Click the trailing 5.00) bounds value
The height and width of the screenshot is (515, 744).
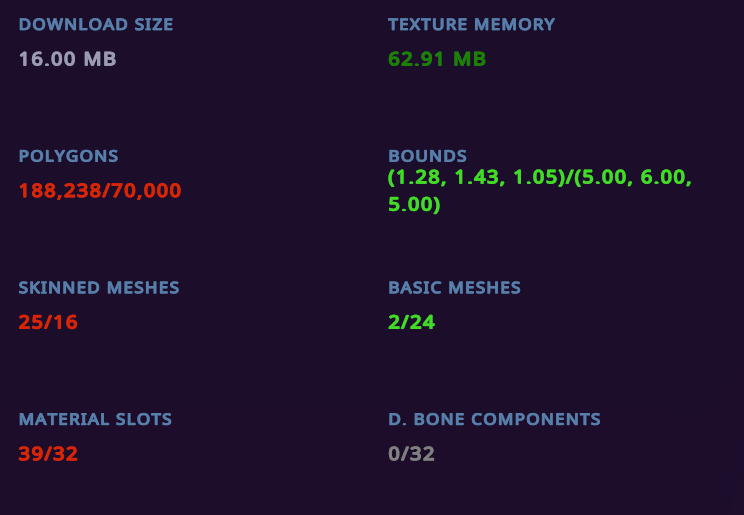tap(414, 204)
